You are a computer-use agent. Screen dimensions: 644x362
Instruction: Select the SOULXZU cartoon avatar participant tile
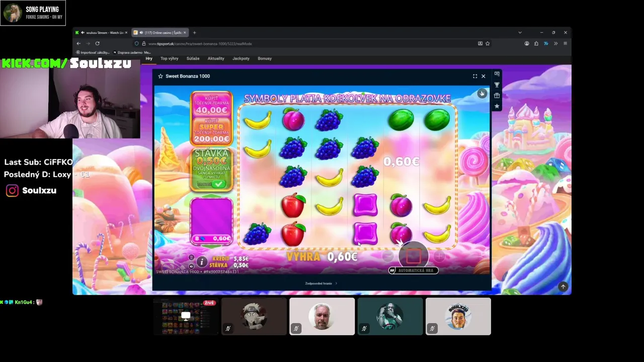tap(458, 316)
